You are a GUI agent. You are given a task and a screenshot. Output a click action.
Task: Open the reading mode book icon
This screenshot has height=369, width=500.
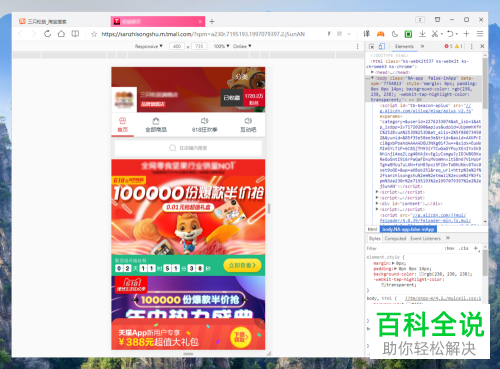pos(75,34)
